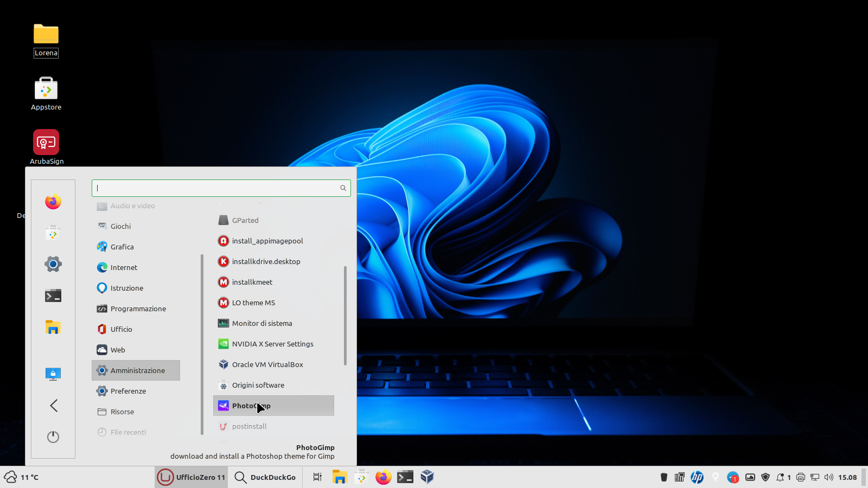Open the File recenti category
Screen dimensions: 868x488
pos(136,432)
